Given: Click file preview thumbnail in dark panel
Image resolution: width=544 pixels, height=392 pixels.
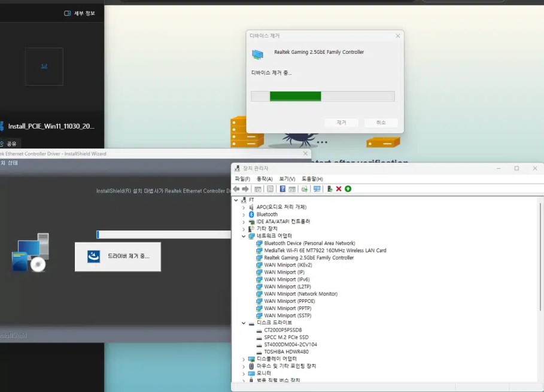Looking at the screenshot, I should [x=44, y=66].
